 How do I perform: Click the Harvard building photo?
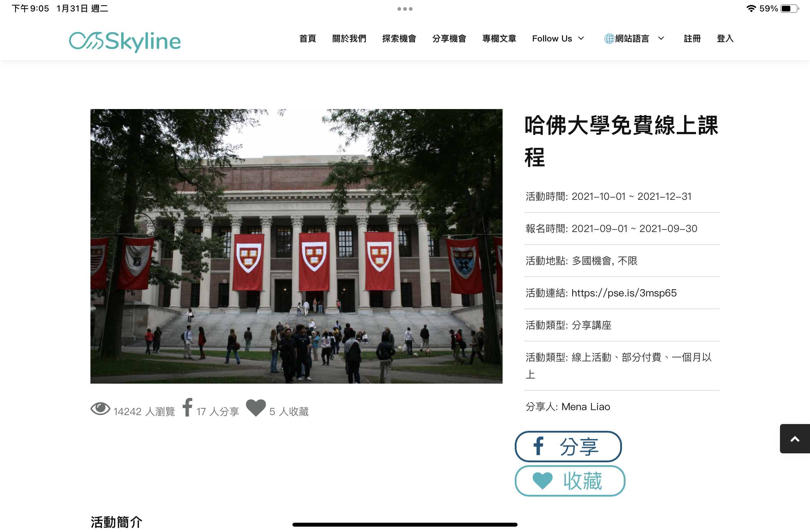point(296,246)
